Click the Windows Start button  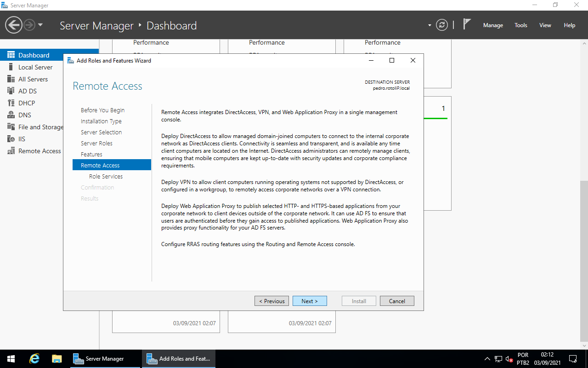(11, 359)
